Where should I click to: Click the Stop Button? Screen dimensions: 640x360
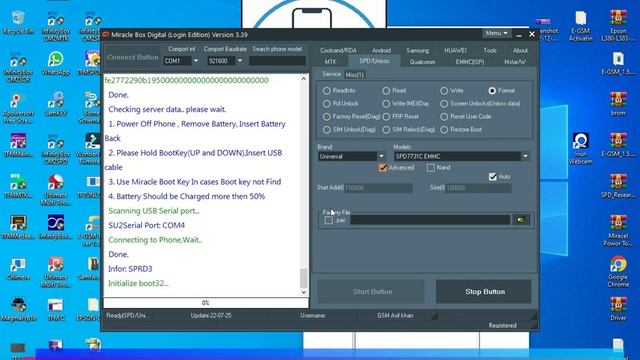coord(484,292)
